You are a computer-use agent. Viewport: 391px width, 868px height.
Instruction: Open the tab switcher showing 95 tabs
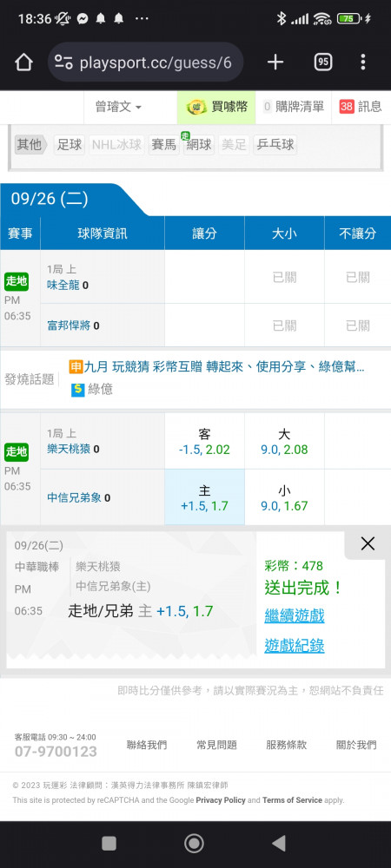click(323, 62)
